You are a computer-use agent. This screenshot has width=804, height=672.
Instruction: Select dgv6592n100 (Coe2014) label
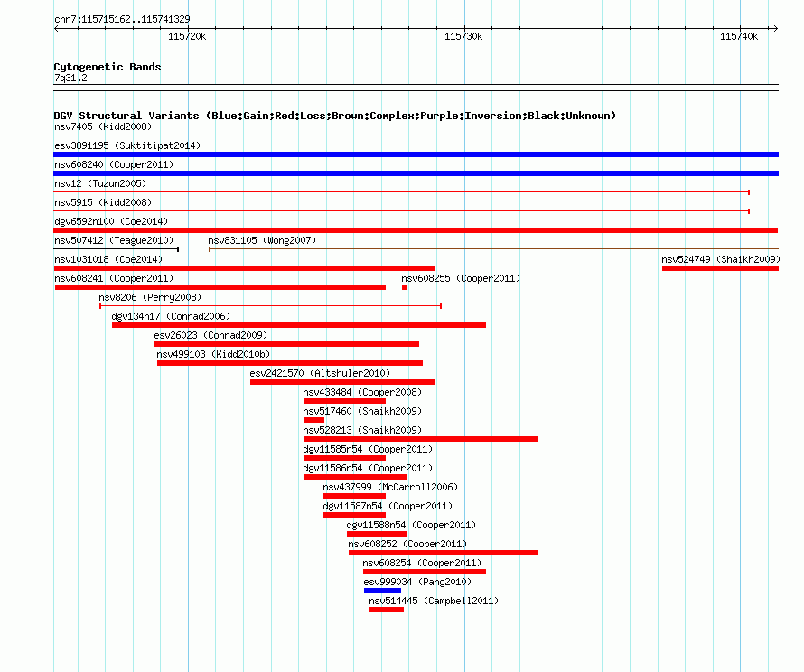coord(111,221)
